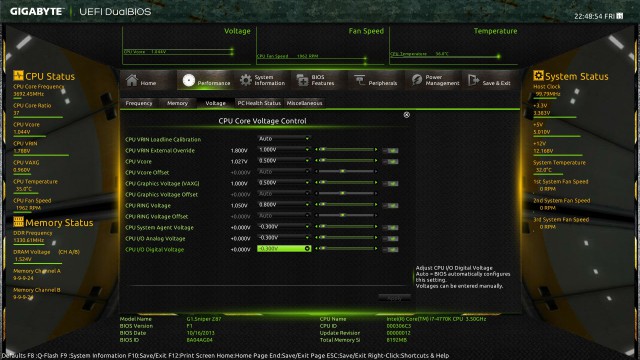640x360 pixels.
Task: Increase CPU VRIN External Override via right arrow
Action: (x=376, y=150)
